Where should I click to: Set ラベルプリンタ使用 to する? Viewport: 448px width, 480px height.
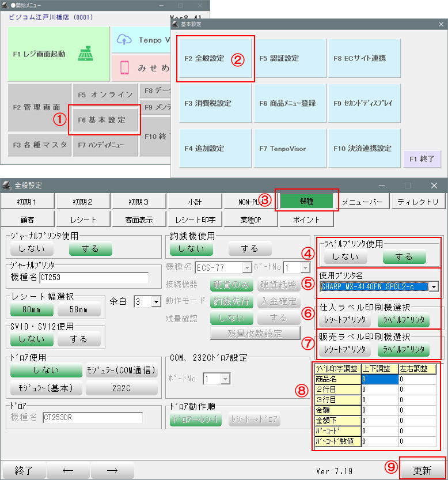tap(404, 256)
